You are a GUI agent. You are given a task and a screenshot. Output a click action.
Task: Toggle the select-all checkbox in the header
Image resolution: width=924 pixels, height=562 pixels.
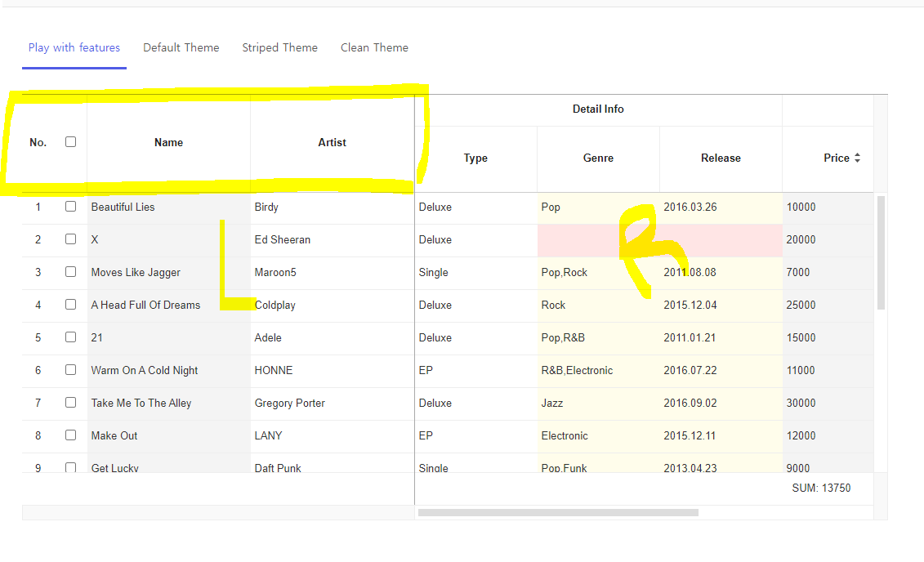pyautogui.click(x=70, y=141)
